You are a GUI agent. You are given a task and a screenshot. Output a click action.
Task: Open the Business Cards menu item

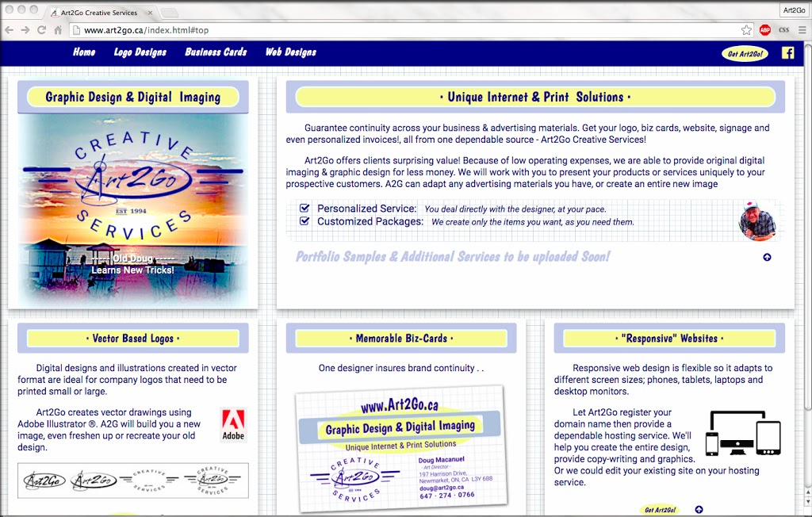point(216,52)
